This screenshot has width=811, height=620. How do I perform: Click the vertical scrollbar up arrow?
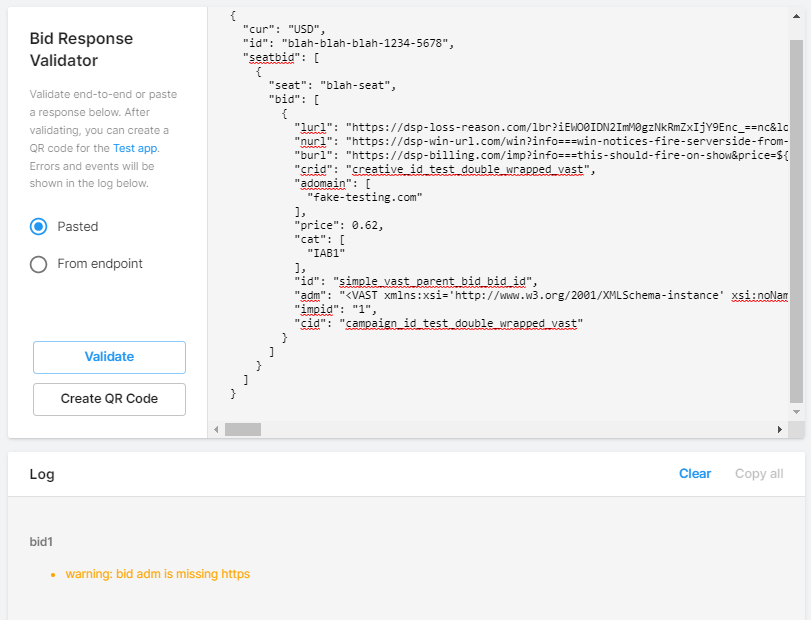pos(797,16)
